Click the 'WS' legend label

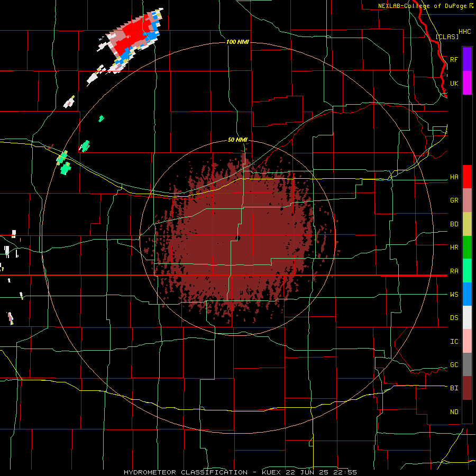(454, 294)
